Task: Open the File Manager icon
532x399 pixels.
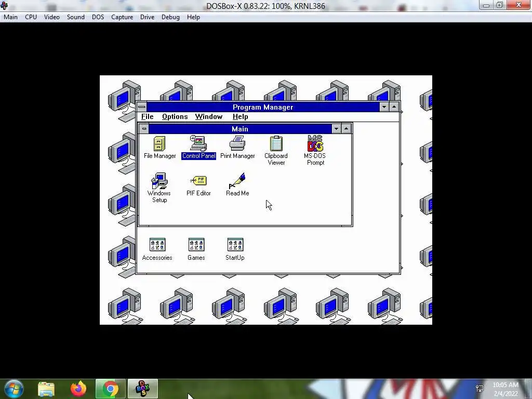Action: tap(159, 147)
